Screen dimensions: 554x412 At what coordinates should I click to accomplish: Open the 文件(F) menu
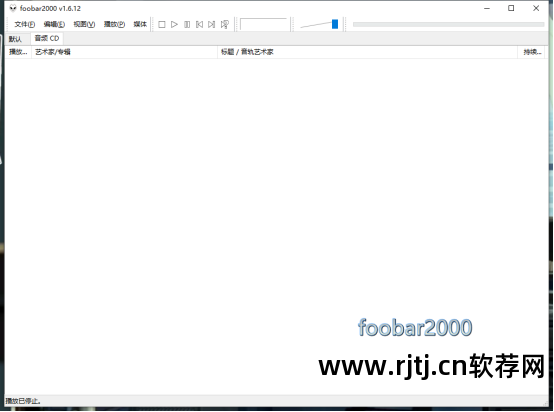25,24
